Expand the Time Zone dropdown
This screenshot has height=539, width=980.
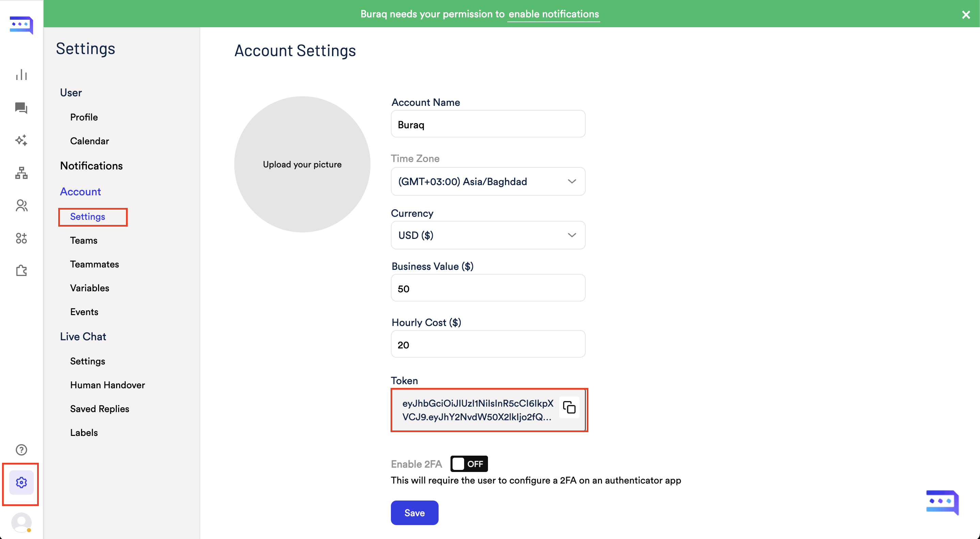[x=488, y=182]
